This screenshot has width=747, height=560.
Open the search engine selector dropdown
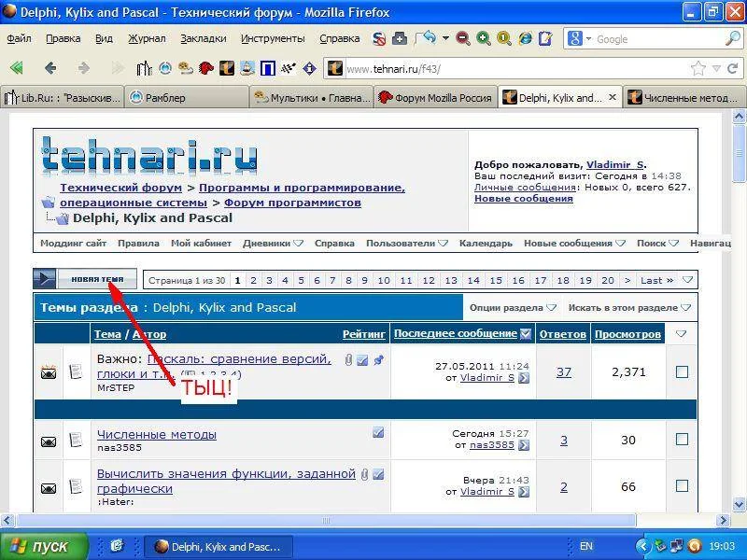pyautogui.click(x=588, y=39)
